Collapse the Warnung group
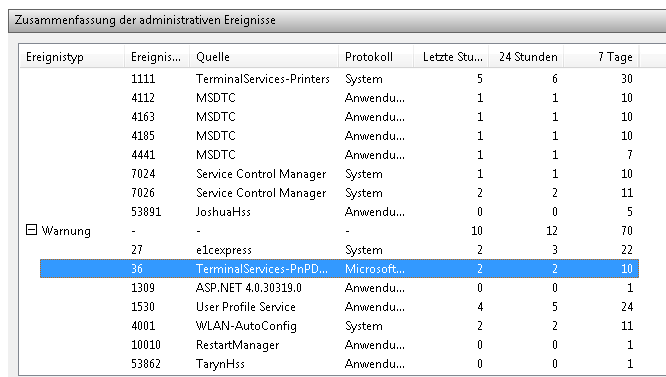The width and height of the screenshot is (666, 377). [31, 230]
